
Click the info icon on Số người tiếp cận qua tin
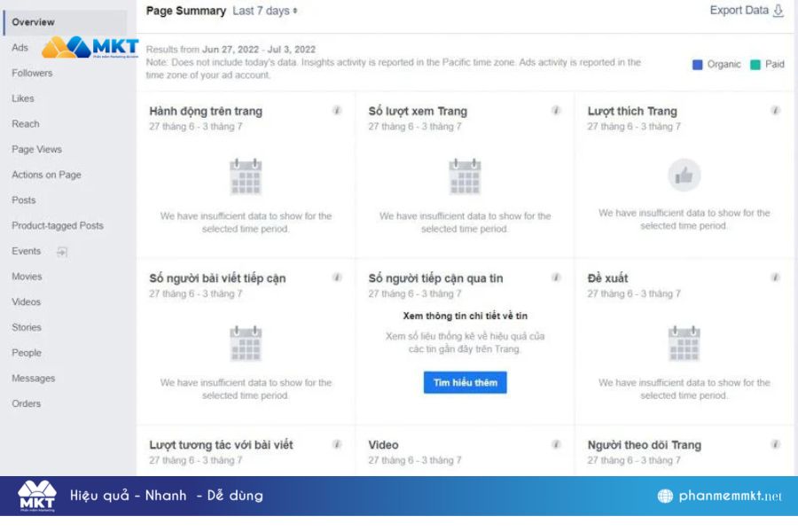pyautogui.click(x=556, y=277)
